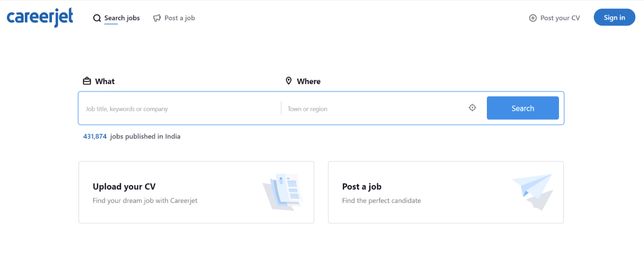Image resolution: width=644 pixels, height=266 pixels.
Task: Open the 431,874 jobs link
Action: click(x=95, y=136)
